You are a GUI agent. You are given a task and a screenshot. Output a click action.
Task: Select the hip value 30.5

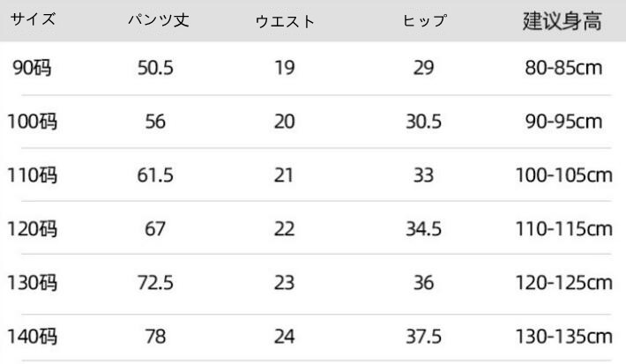point(423,122)
